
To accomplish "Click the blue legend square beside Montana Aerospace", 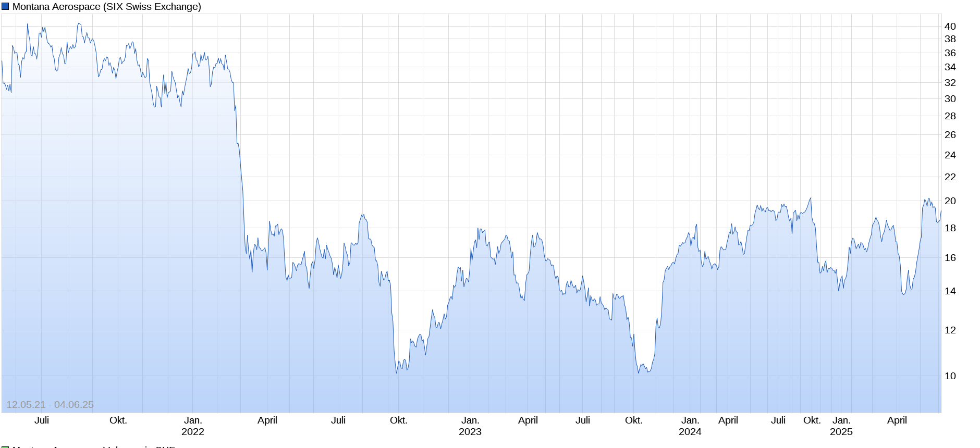I will tap(5, 7).
